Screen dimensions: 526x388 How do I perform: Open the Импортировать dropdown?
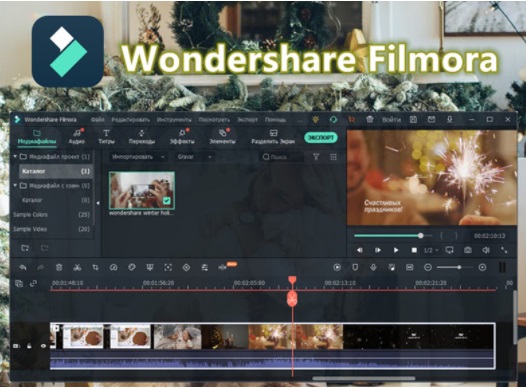pyautogui.click(x=138, y=157)
